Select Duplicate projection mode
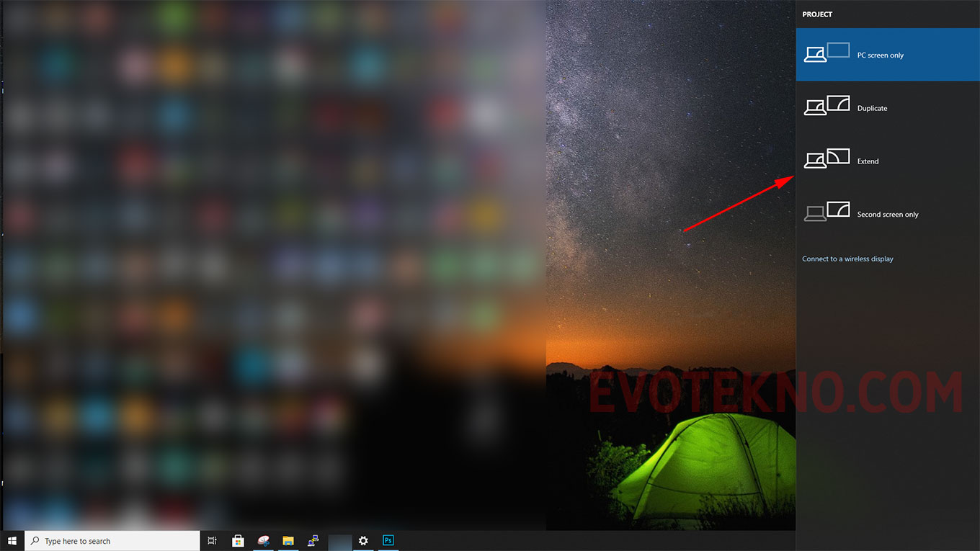980x551 pixels. 888,107
